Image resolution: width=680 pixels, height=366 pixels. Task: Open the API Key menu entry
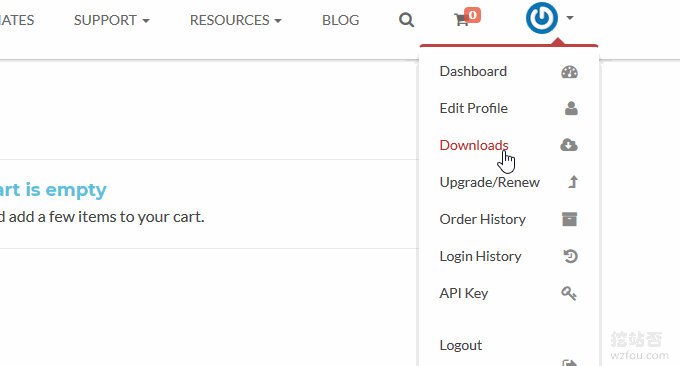464,293
